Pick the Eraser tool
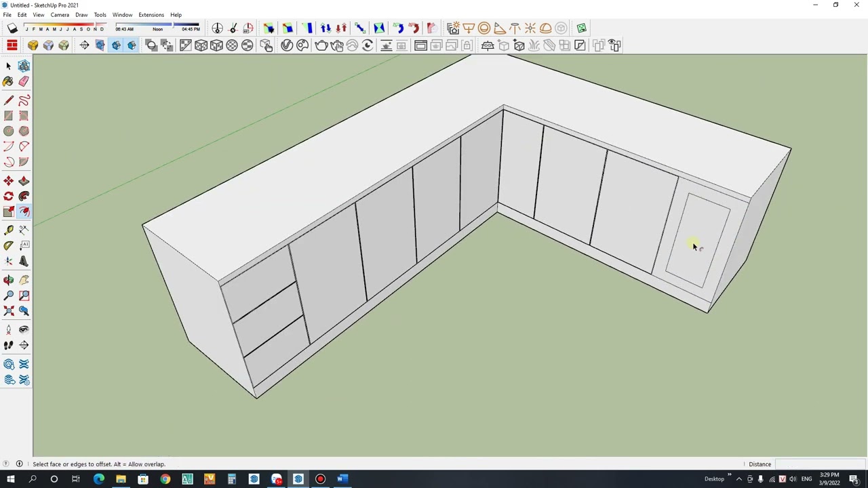This screenshot has height=488, width=868. 24,81
